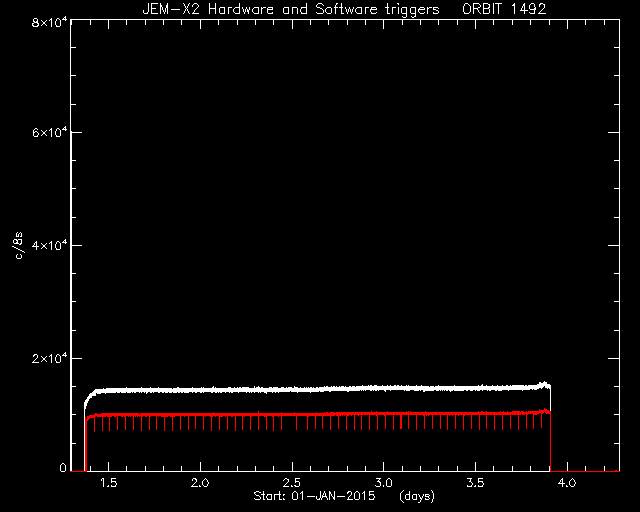Click the 2.5 x-axis tick label
640x512 pixels.
click(x=292, y=483)
